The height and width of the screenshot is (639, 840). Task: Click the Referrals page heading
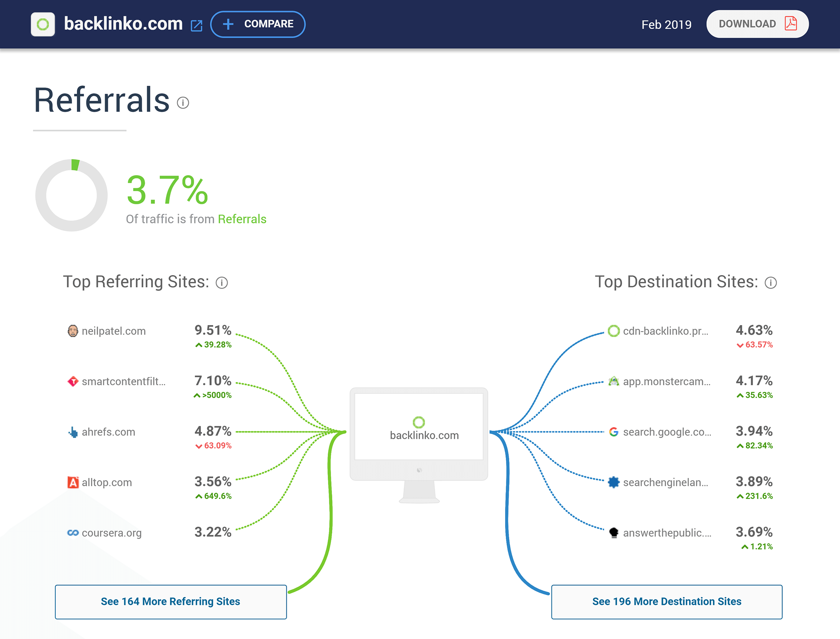(x=102, y=100)
